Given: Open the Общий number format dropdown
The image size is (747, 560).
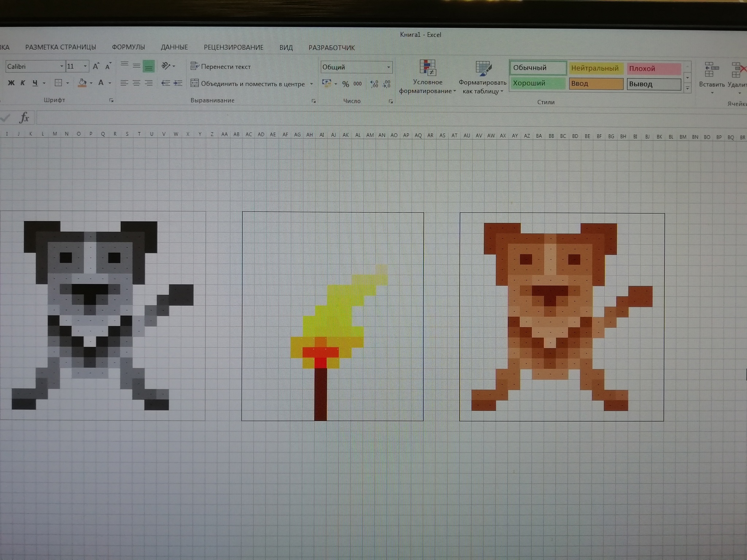Looking at the screenshot, I should (388, 67).
